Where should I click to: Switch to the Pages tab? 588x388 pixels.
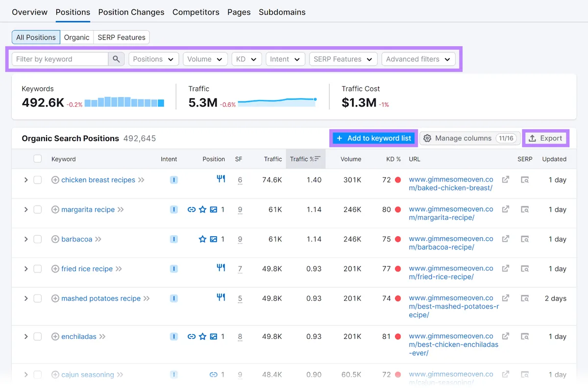pyautogui.click(x=239, y=12)
